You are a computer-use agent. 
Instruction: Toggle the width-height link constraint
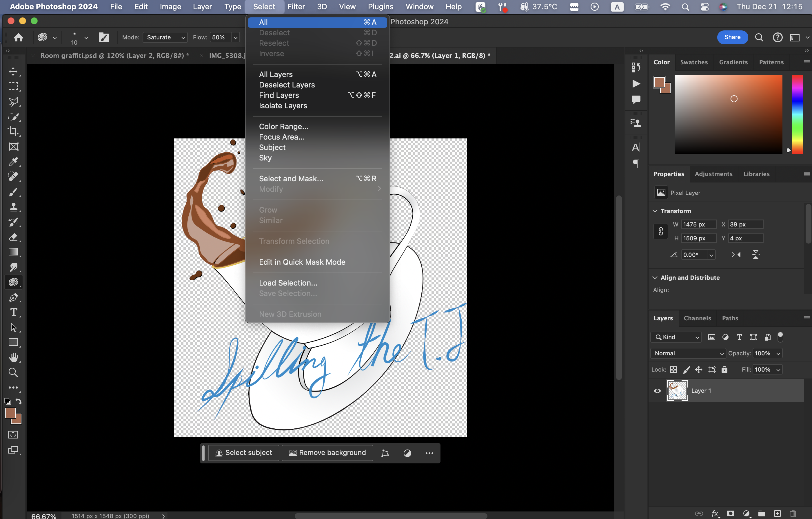pos(661,231)
